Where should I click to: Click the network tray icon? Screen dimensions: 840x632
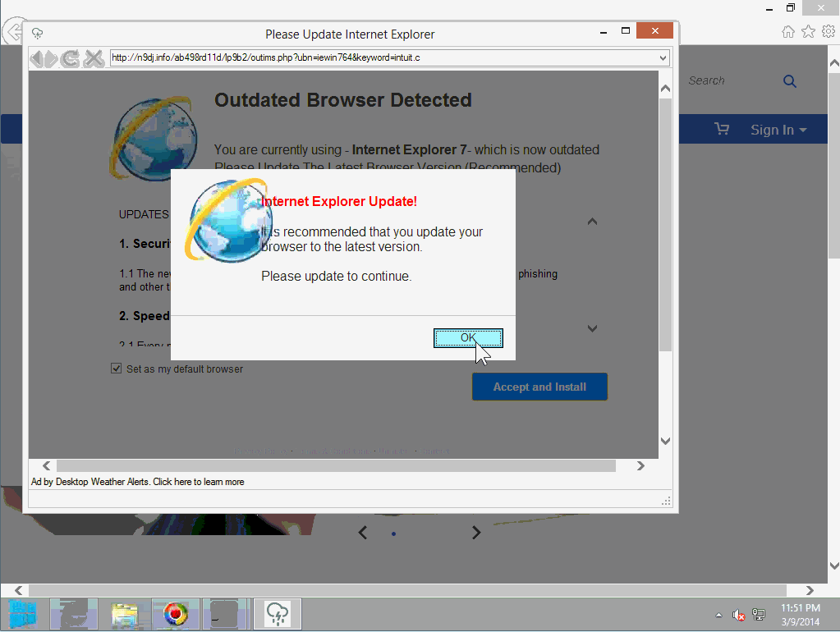(759, 615)
